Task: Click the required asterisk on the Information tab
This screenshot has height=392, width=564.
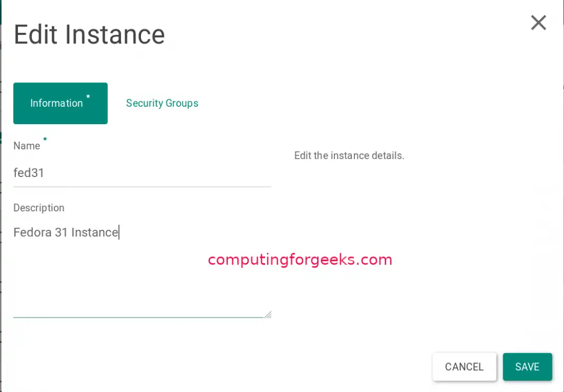Action: pos(88,96)
